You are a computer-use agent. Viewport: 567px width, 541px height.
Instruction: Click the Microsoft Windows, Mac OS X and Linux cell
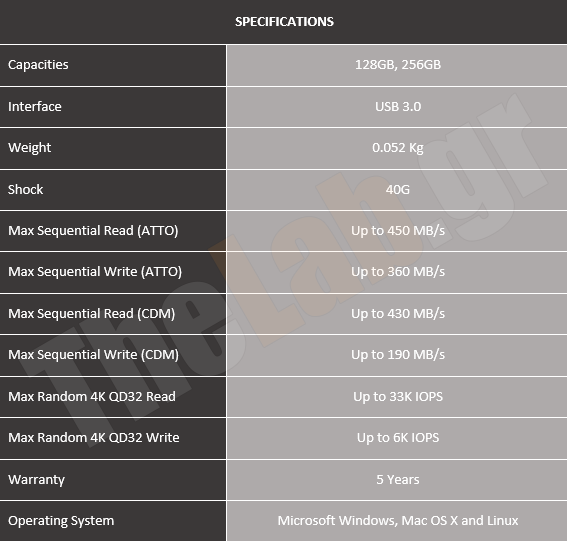coord(398,520)
